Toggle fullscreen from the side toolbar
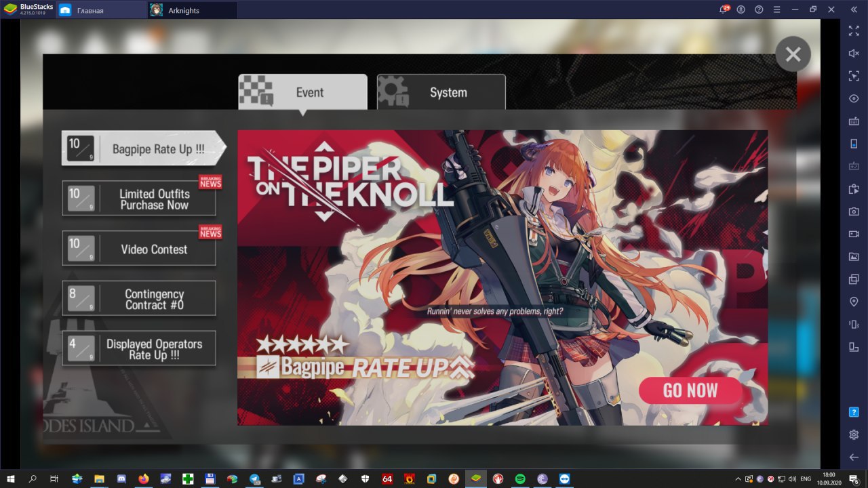Image resolution: width=868 pixels, height=488 pixels. tap(854, 30)
